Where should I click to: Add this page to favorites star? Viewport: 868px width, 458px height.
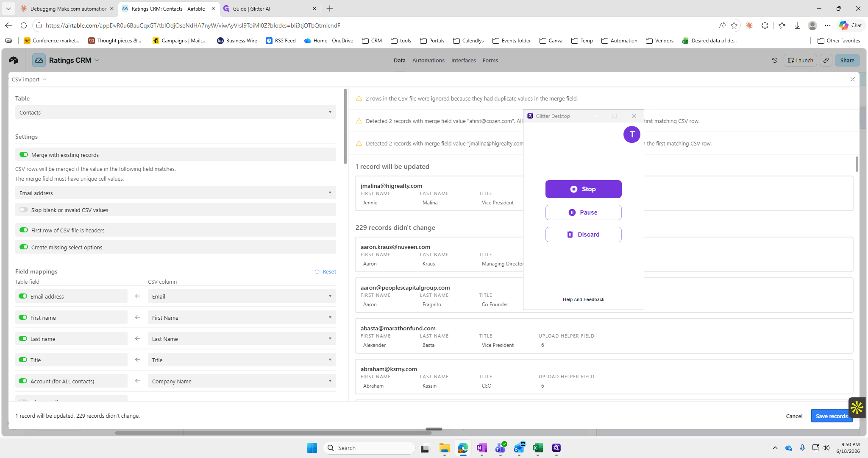(734, 25)
